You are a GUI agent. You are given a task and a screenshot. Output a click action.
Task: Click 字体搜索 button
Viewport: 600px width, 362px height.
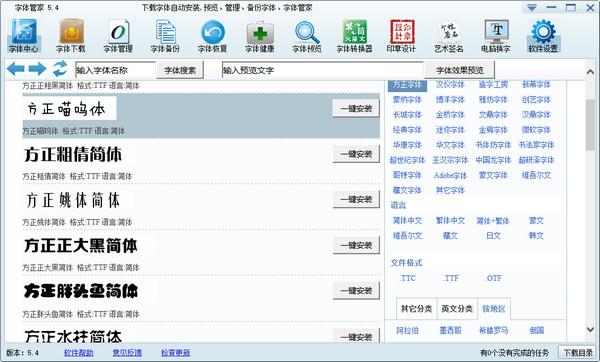click(x=180, y=70)
